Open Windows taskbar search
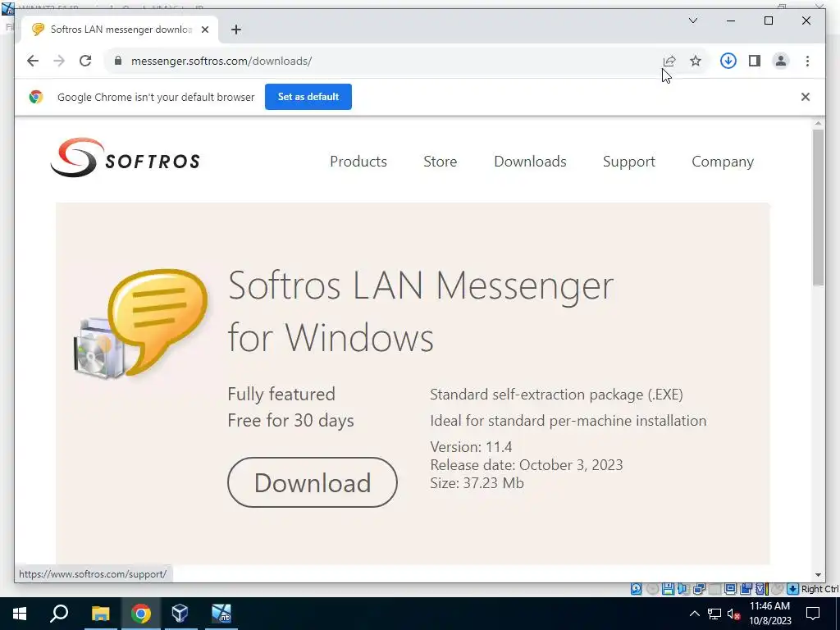 (59, 614)
